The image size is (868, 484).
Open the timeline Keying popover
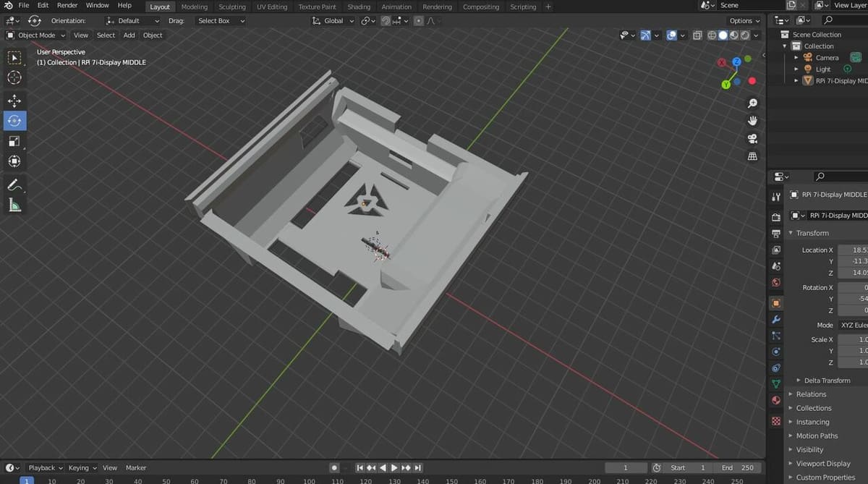click(82, 468)
